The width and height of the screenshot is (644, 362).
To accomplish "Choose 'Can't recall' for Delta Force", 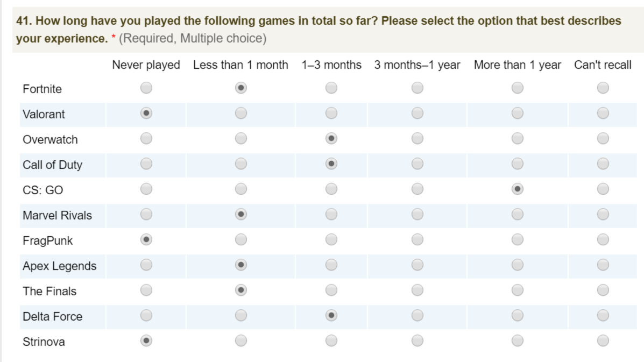I will (603, 315).
